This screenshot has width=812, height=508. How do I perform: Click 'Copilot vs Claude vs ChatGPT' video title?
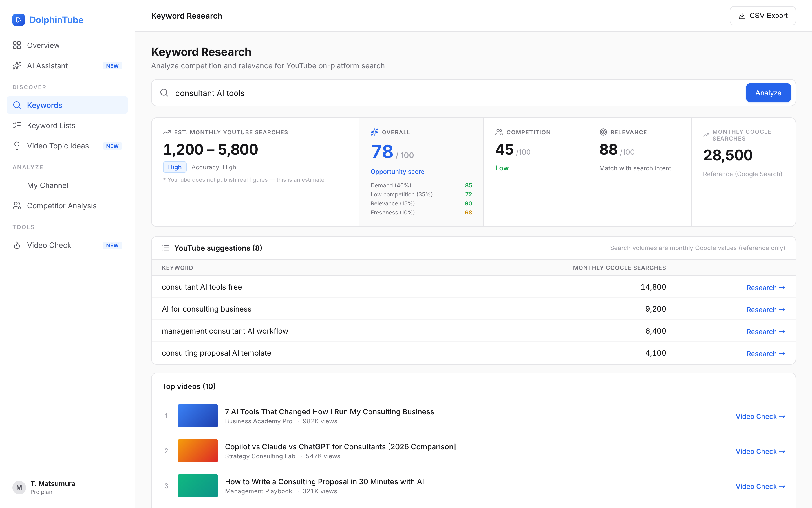coord(340,446)
